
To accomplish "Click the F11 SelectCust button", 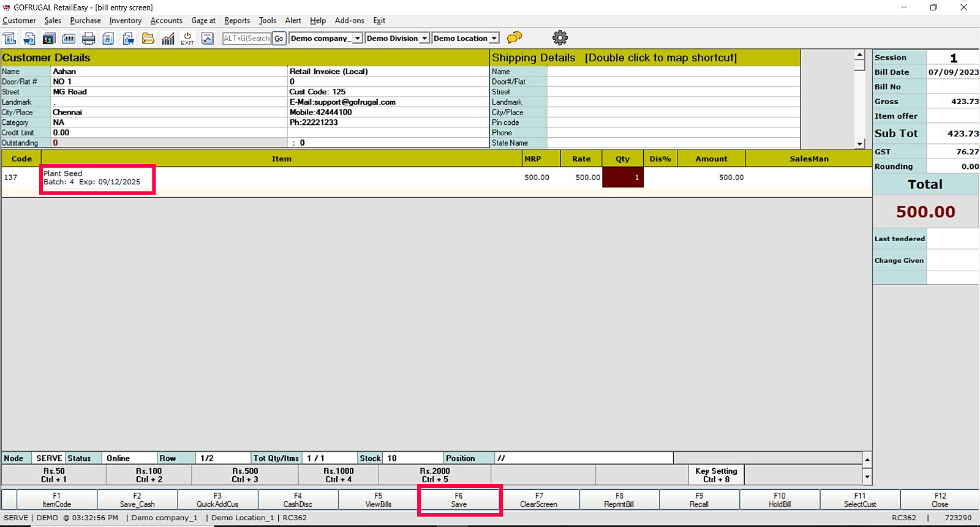I will point(860,500).
